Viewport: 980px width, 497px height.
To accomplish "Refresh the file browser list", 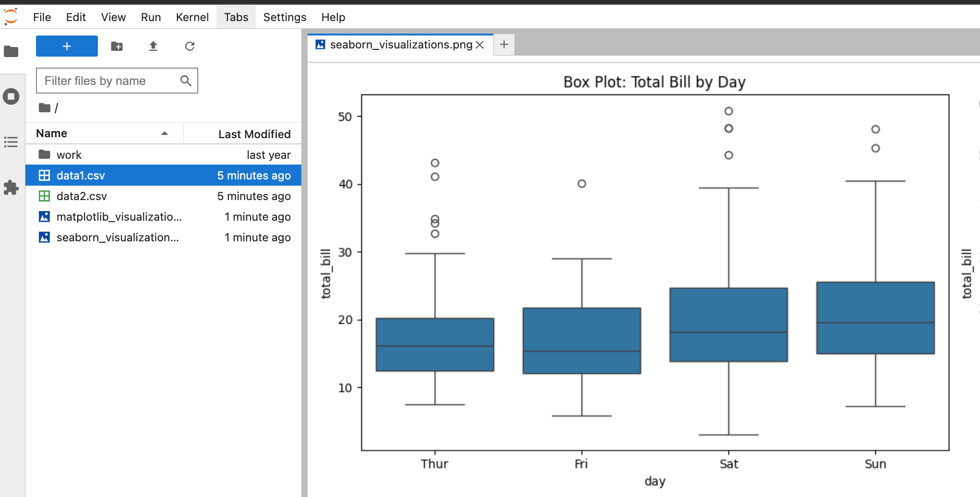I will [190, 46].
